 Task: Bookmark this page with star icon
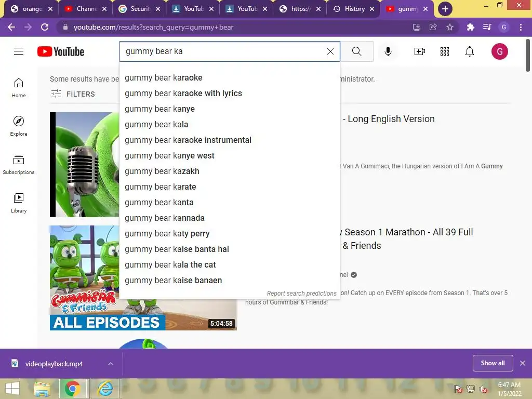click(x=450, y=27)
